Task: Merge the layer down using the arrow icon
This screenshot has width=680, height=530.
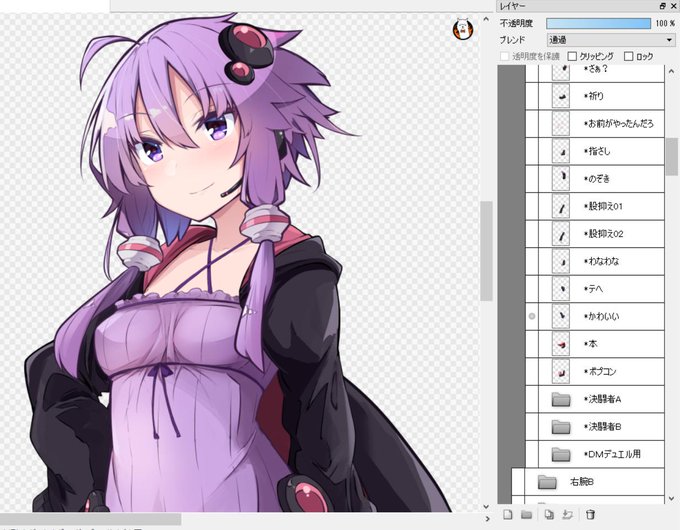Action: pos(567,514)
